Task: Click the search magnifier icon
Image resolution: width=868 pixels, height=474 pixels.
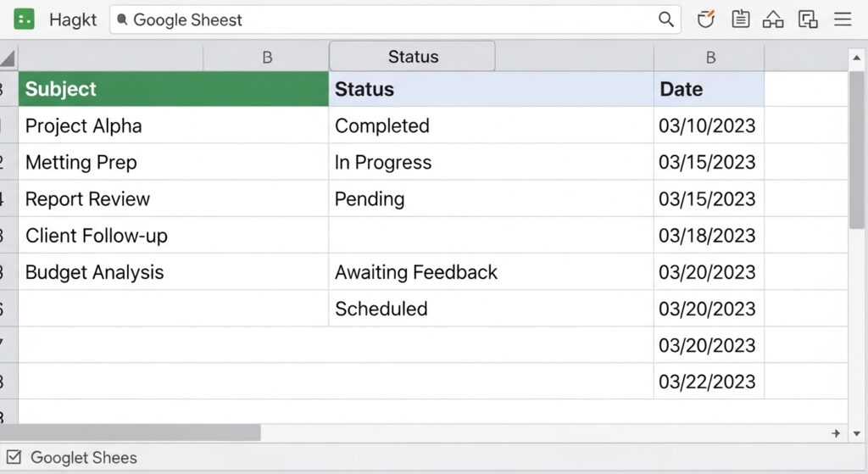Action: point(666,20)
